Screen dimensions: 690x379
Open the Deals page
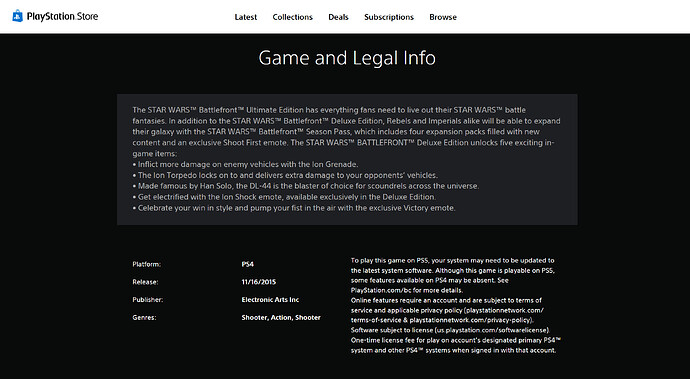click(338, 17)
